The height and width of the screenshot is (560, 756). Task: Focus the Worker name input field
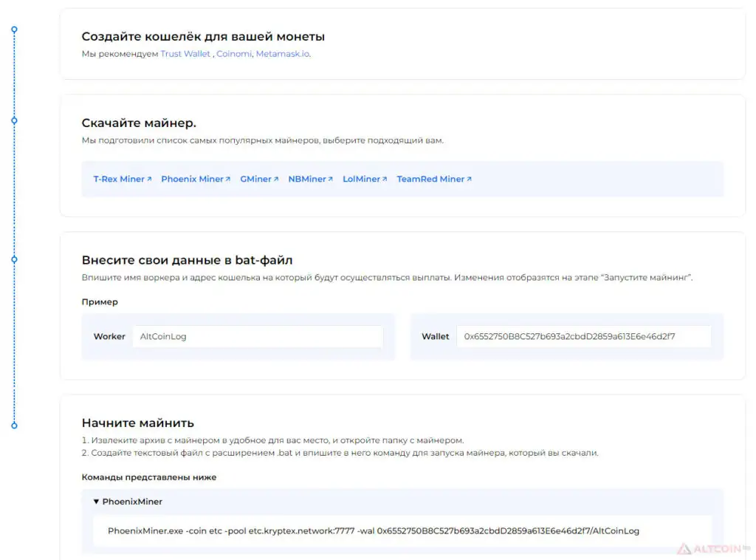click(258, 336)
